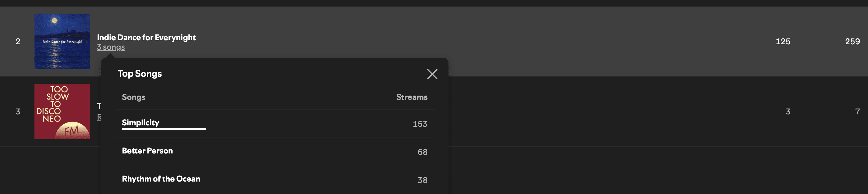Click the 125 listeners value in row two

pos(783,41)
